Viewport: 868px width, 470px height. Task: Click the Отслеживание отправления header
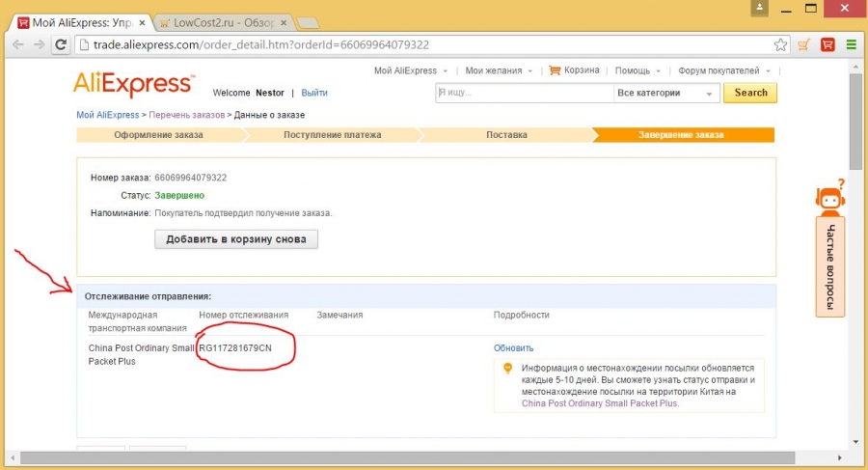(148, 296)
